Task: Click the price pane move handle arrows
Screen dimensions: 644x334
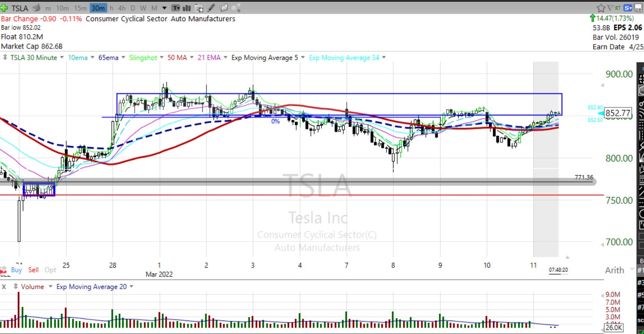Action: tap(5, 57)
